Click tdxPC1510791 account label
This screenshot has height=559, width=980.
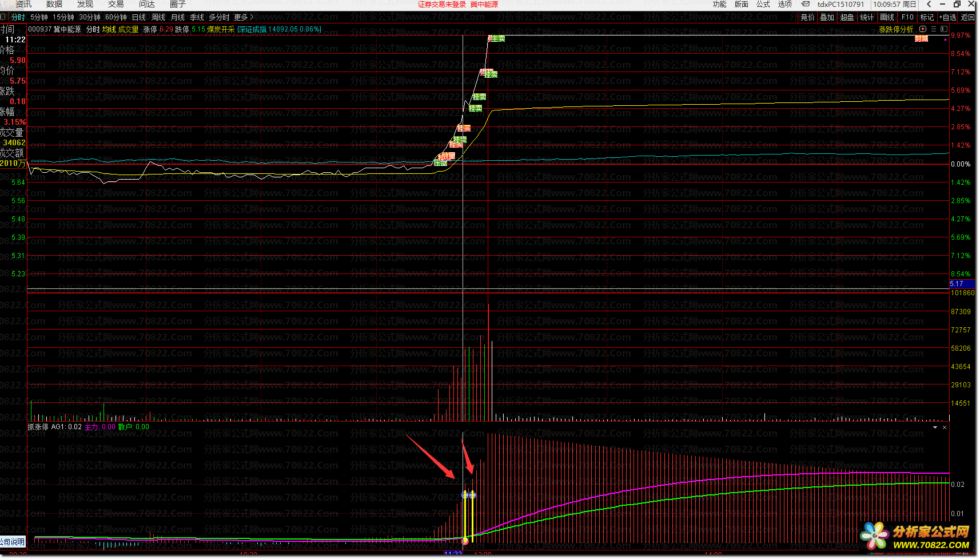(x=840, y=4)
